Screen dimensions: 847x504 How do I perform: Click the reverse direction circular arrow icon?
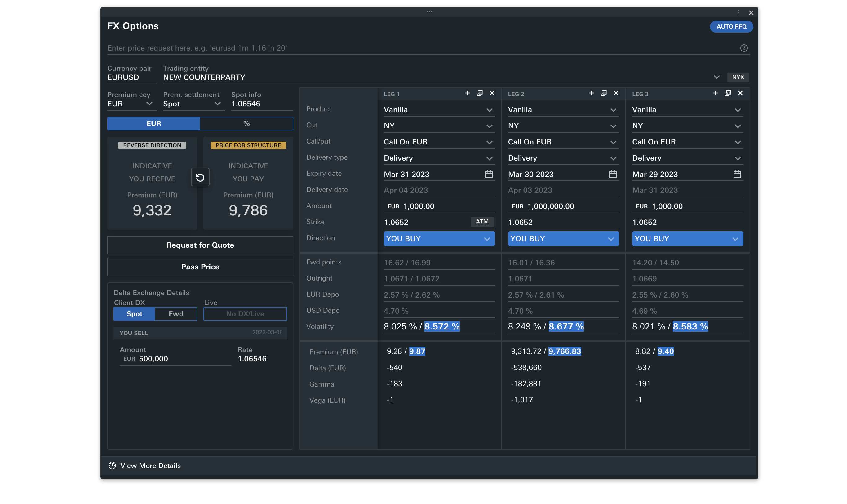tap(200, 177)
